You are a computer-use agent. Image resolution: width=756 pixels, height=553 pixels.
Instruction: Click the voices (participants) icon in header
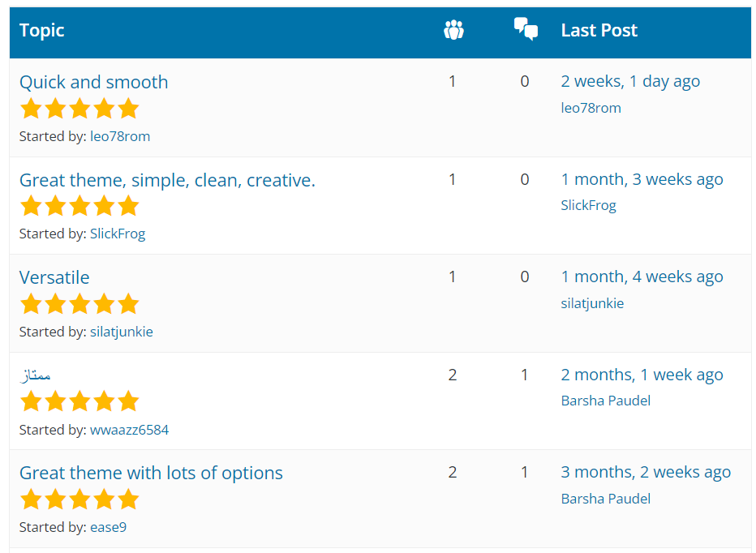pos(453,31)
